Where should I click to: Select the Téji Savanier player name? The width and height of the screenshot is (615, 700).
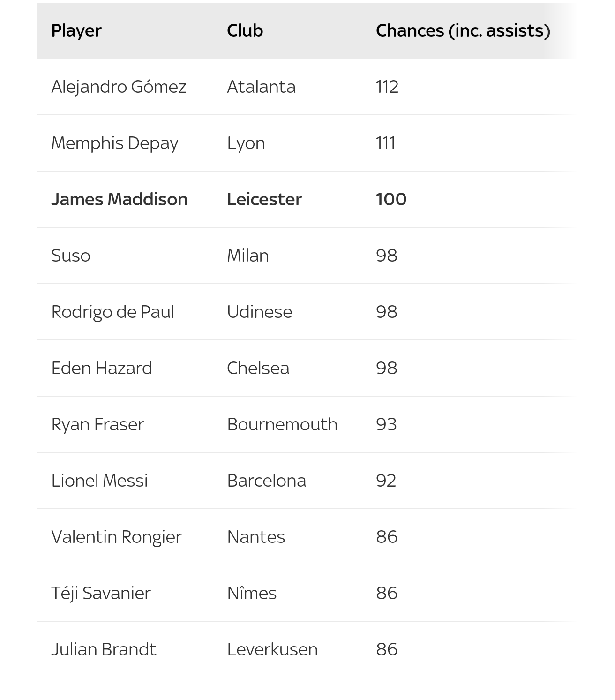pos(101,593)
